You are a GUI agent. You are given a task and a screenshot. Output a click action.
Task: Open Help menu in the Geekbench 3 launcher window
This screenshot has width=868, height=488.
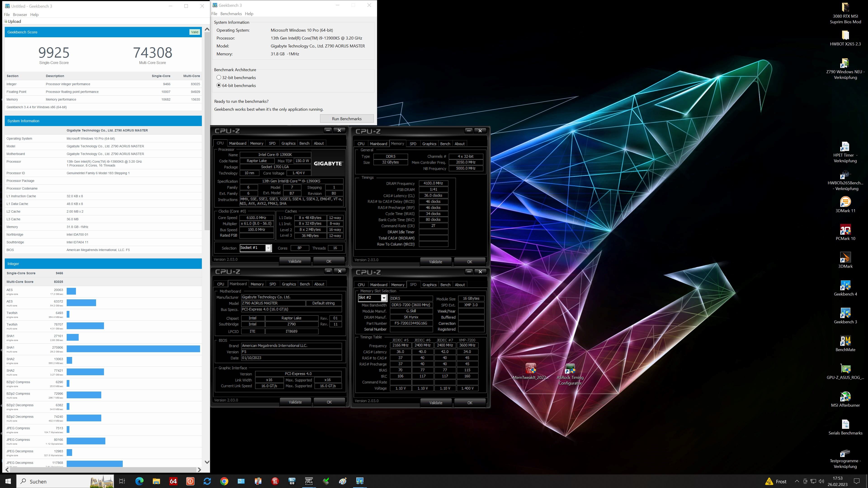click(249, 14)
